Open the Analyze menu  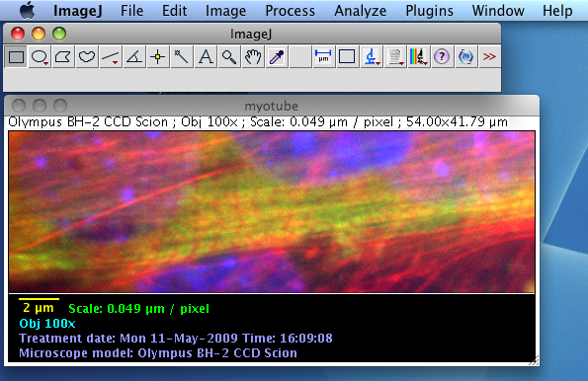tap(360, 11)
